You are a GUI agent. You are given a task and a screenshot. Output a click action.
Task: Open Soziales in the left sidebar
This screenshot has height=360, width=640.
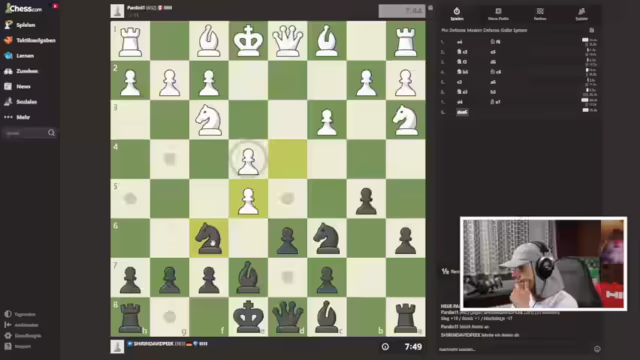[x=21, y=102]
